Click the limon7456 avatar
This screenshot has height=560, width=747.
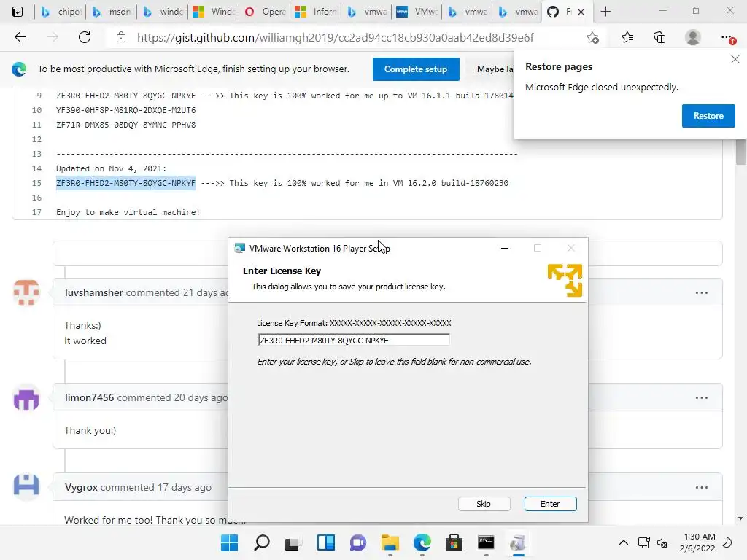pyautogui.click(x=26, y=397)
